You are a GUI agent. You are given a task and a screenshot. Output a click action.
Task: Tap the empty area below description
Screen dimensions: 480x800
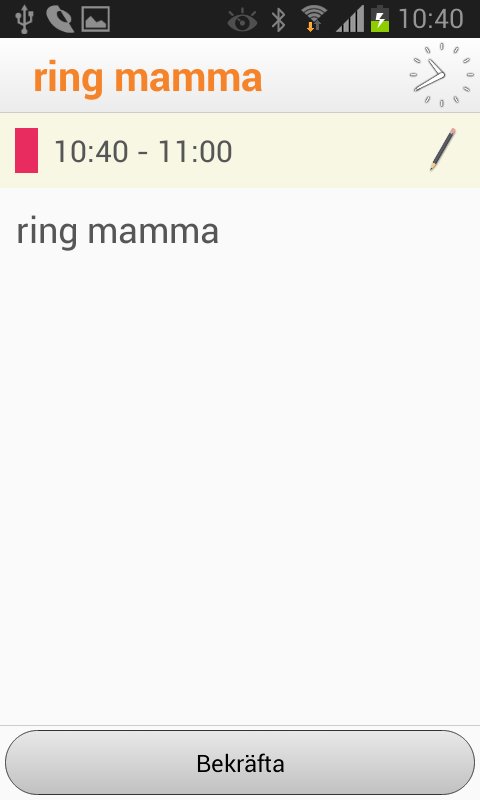[240, 485]
